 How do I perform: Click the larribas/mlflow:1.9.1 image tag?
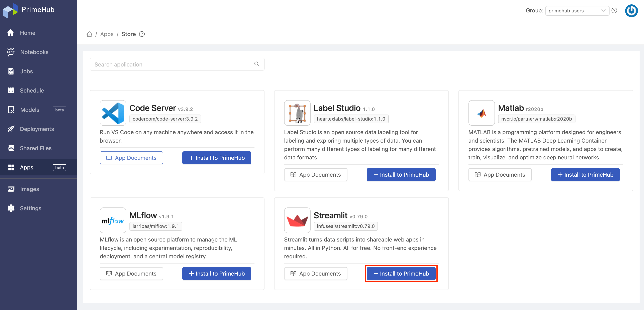156,226
